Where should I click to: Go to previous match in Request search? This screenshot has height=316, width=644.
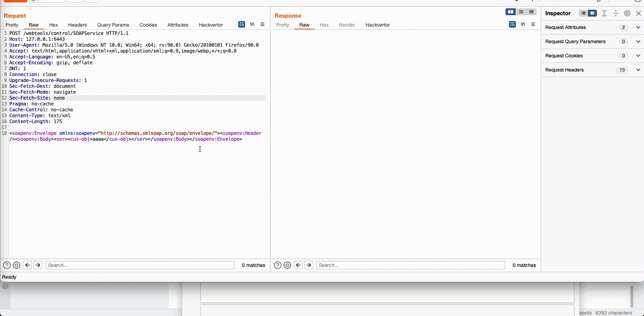(27, 265)
